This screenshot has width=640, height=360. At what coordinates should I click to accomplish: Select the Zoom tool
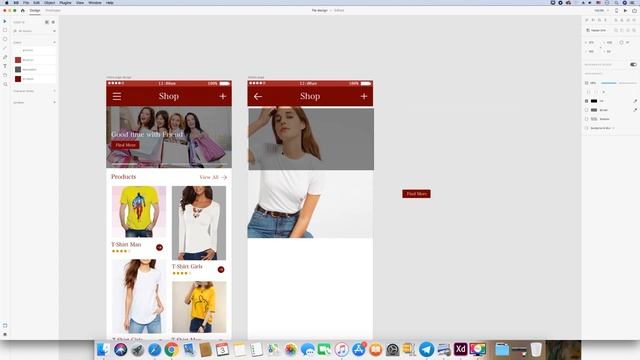[x=5, y=84]
